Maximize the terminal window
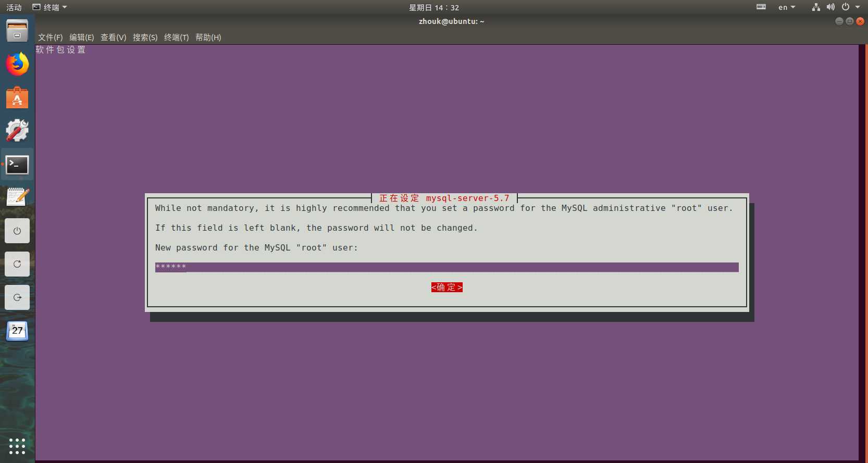The height and width of the screenshot is (463, 868). coord(850,21)
